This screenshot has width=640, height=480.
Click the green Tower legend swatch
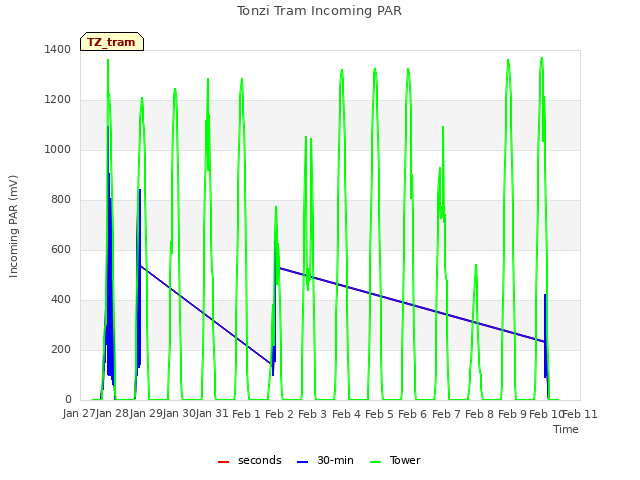coord(375,462)
